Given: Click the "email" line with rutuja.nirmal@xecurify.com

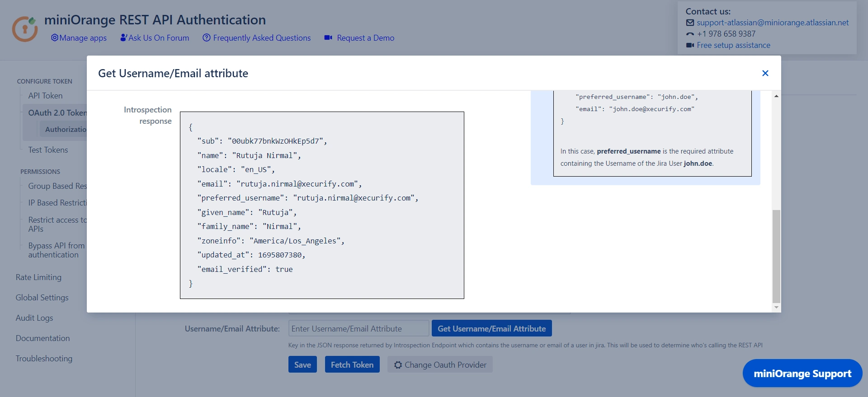Looking at the screenshot, I should (x=279, y=184).
